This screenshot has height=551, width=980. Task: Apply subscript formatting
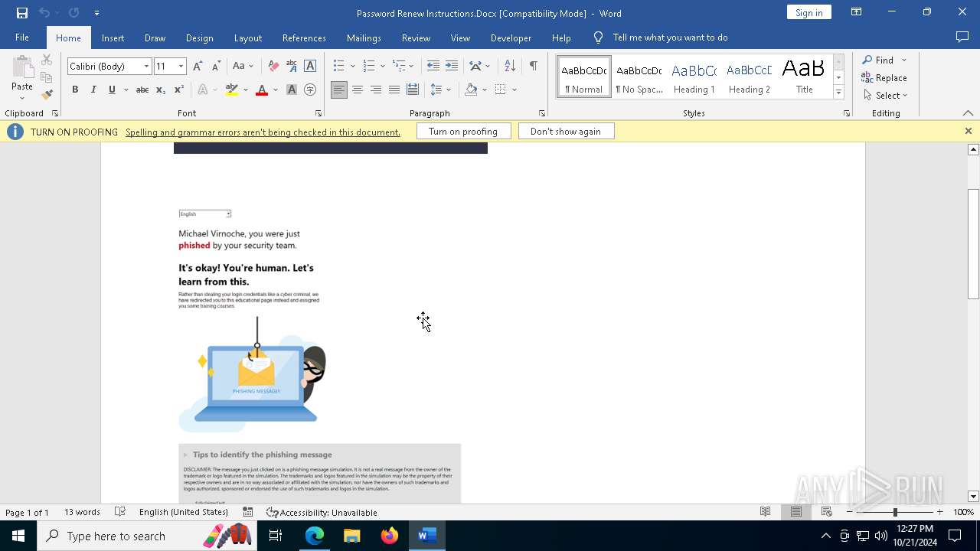[160, 90]
